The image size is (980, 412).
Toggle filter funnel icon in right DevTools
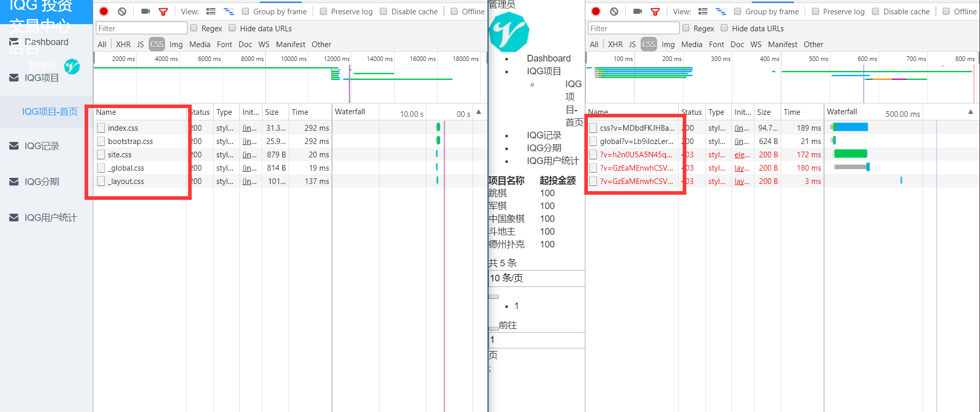[x=655, y=11]
